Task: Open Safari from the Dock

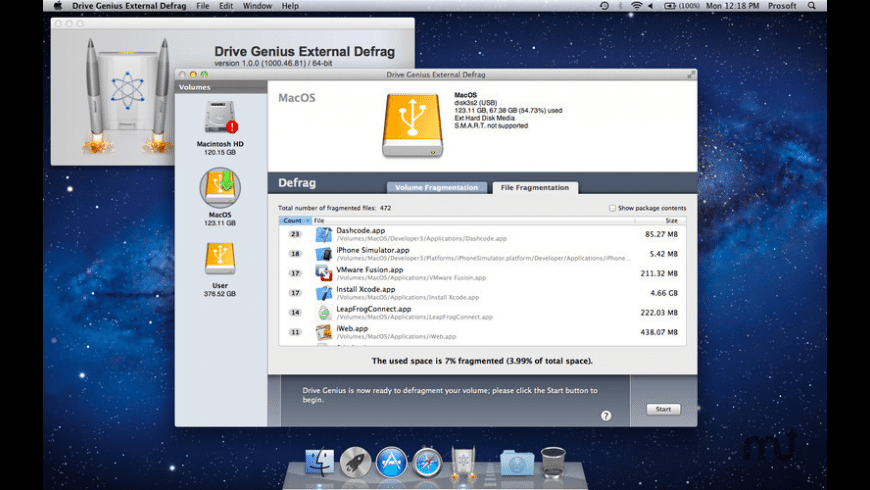Action: click(427, 462)
